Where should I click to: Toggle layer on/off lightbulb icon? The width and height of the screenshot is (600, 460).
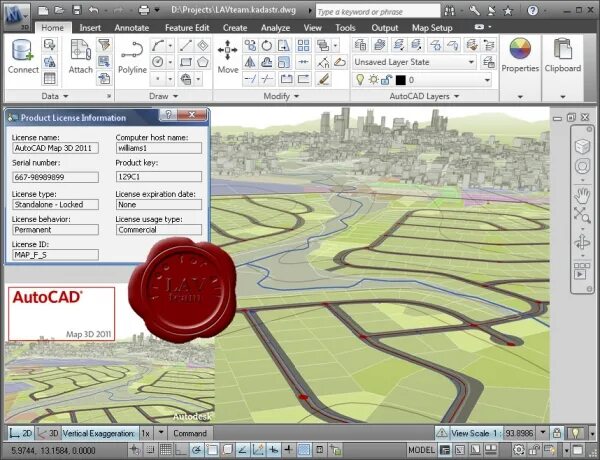pos(360,80)
